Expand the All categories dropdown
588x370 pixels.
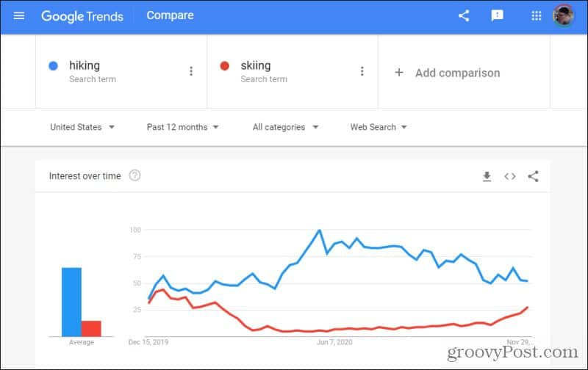tap(285, 127)
